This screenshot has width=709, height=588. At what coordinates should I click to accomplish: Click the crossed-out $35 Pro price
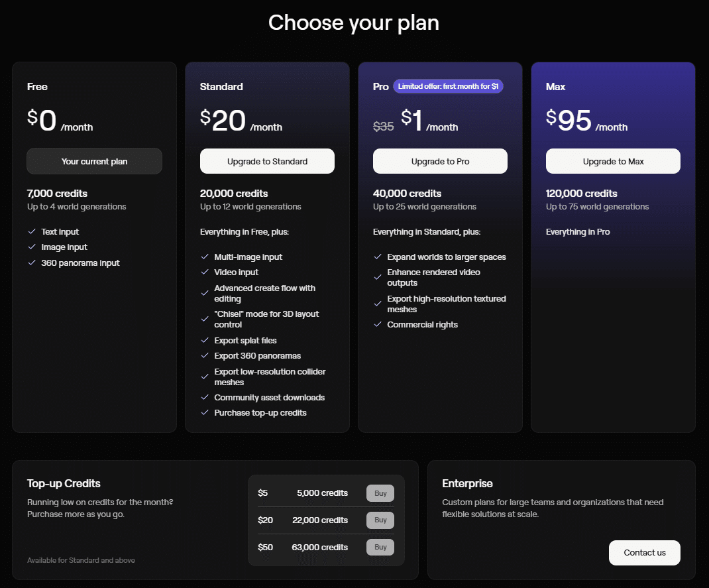point(384,126)
